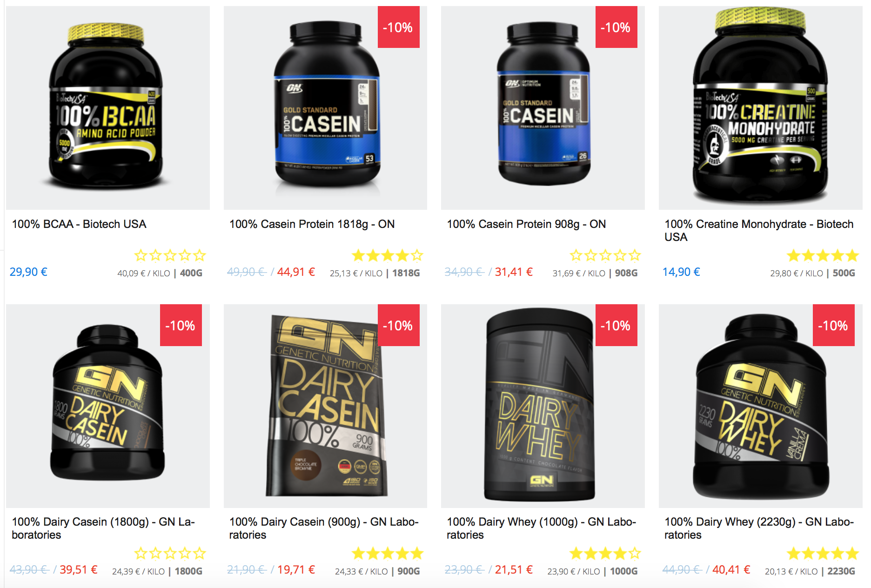Click the -10% badge on Casein Protein 1818g

[398, 27]
